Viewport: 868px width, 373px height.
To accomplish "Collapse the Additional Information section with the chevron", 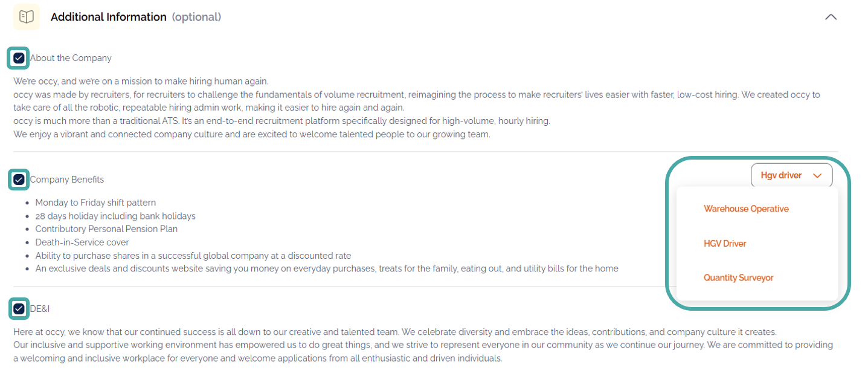I will pos(831,17).
